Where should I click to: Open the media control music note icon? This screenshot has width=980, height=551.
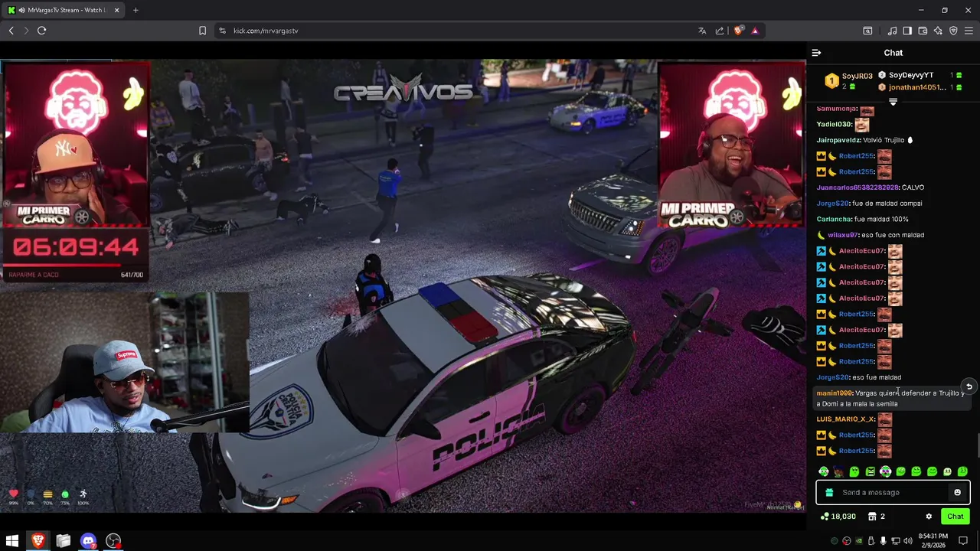coord(892,31)
